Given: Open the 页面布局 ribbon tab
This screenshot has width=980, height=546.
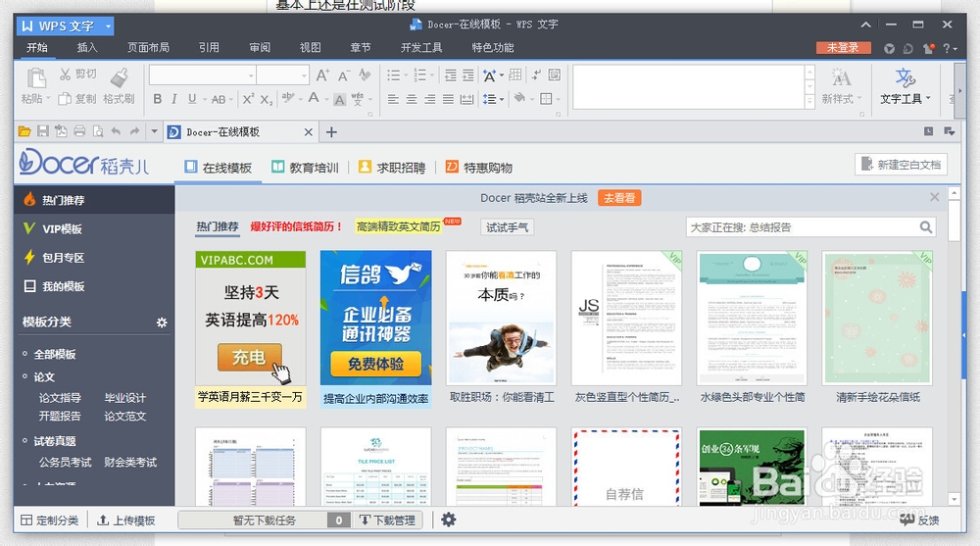Looking at the screenshot, I should click(148, 47).
